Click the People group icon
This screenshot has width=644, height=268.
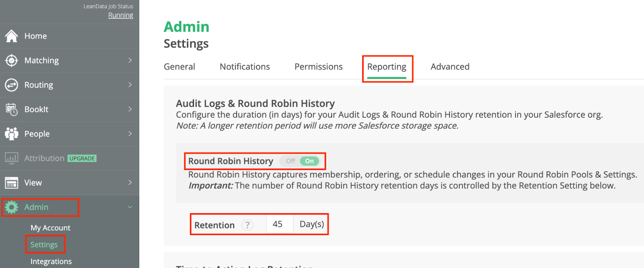(x=12, y=134)
